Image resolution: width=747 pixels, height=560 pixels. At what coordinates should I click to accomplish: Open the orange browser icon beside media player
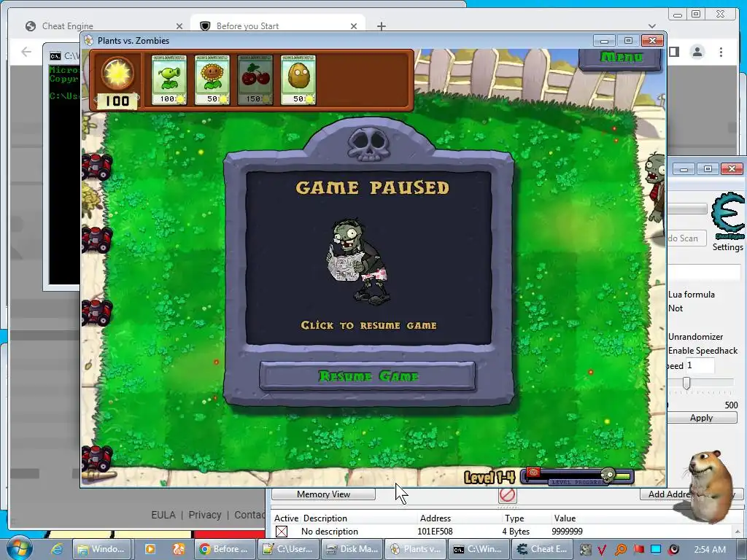click(x=179, y=549)
